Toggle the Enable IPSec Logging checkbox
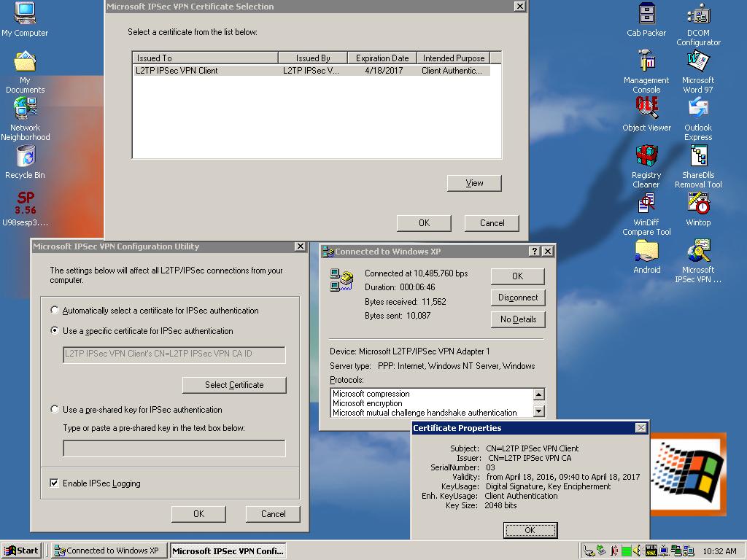 coord(54,483)
